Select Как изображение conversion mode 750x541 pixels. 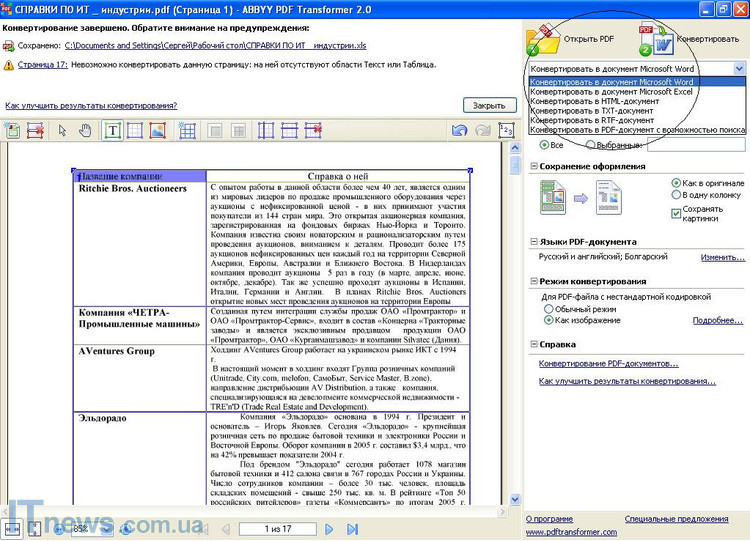[x=549, y=320]
